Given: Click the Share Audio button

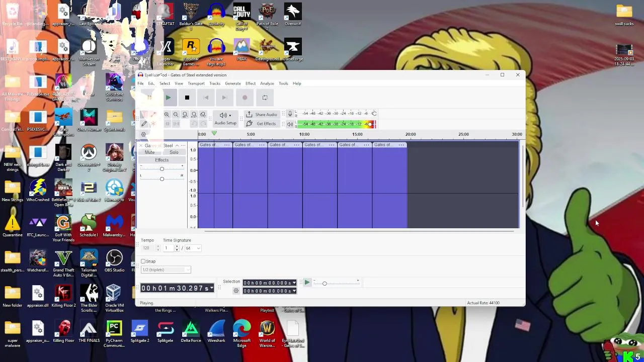Looking at the screenshot, I should (x=261, y=115).
